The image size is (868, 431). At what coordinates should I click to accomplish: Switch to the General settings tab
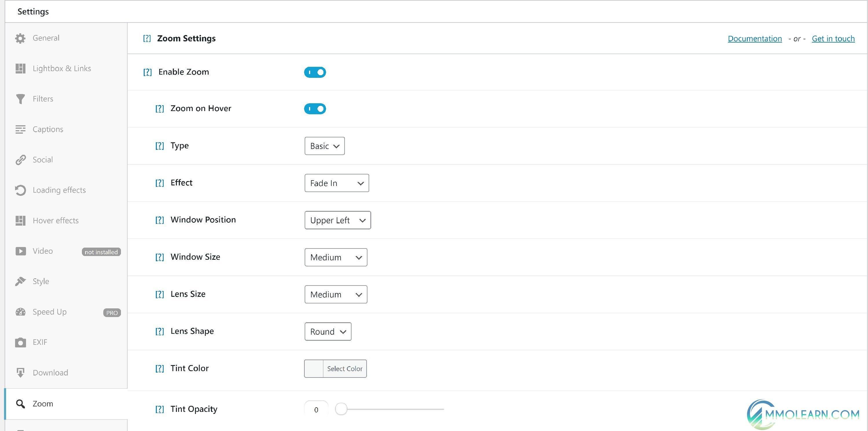(x=66, y=38)
